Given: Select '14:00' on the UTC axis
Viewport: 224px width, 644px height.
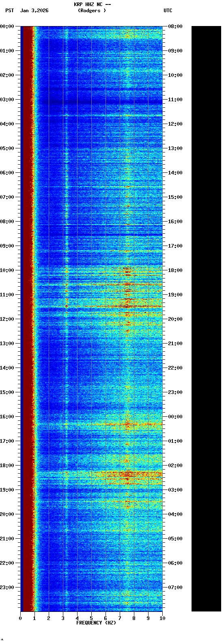Looking at the screenshot, I should (x=175, y=173).
